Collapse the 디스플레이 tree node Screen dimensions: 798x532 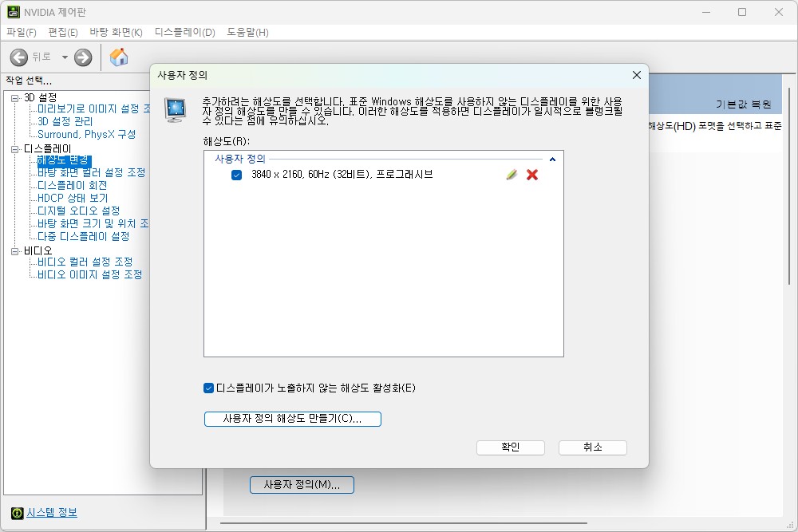[14, 149]
